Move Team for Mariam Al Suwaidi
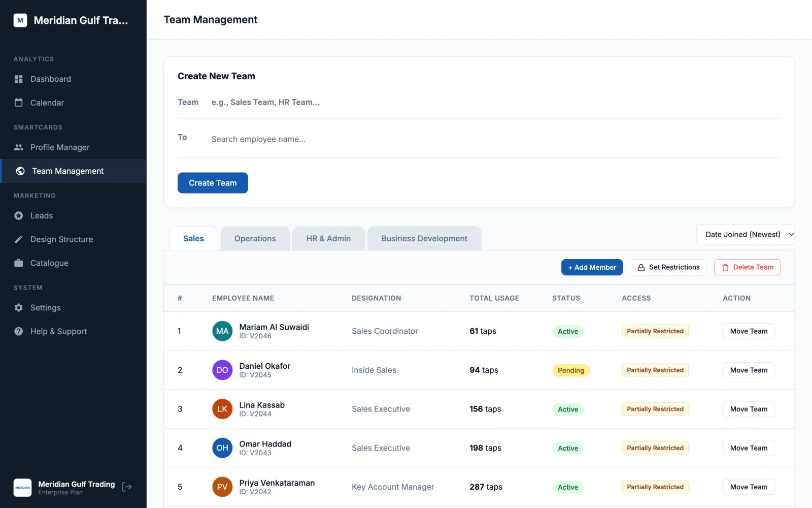Image resolution: width=812 pixels, height=508 pixels. pos(749,331)
